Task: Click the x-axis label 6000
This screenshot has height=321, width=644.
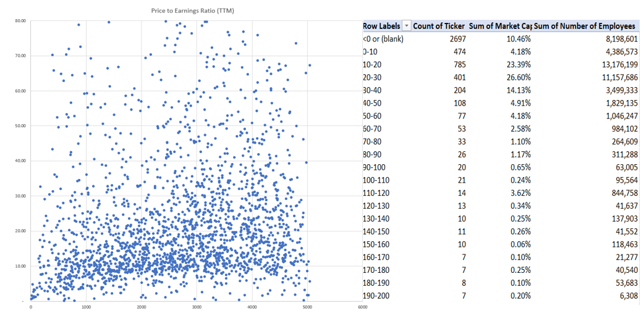Action: click(362, 306)
